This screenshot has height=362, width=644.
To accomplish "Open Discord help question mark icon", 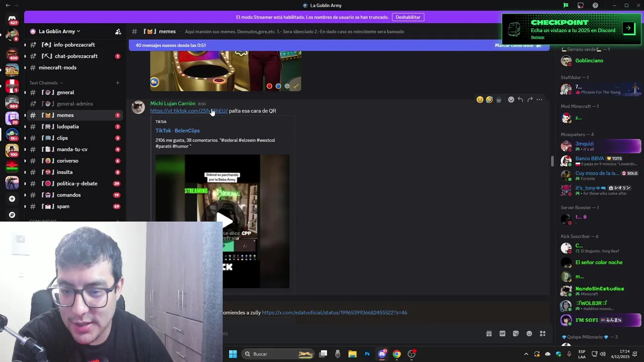I will (x=595, y=6).
